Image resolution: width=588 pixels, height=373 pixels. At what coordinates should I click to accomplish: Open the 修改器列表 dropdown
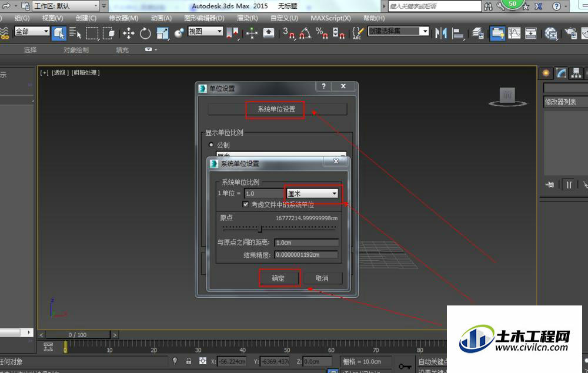(566, 102)
